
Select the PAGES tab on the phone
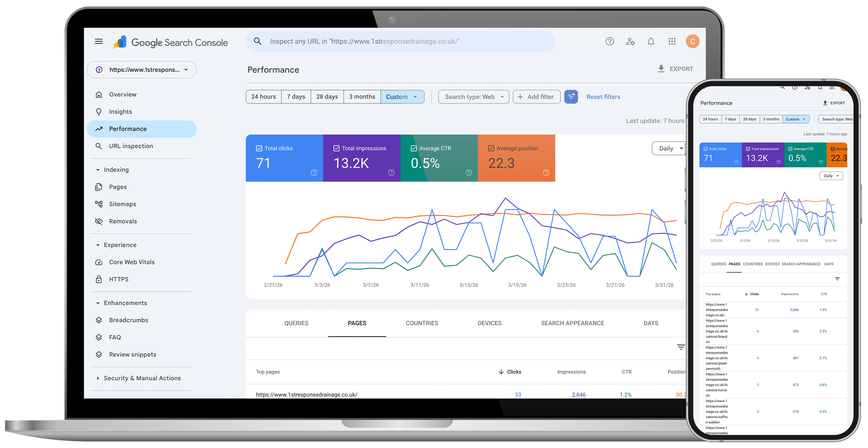point(734,264)
